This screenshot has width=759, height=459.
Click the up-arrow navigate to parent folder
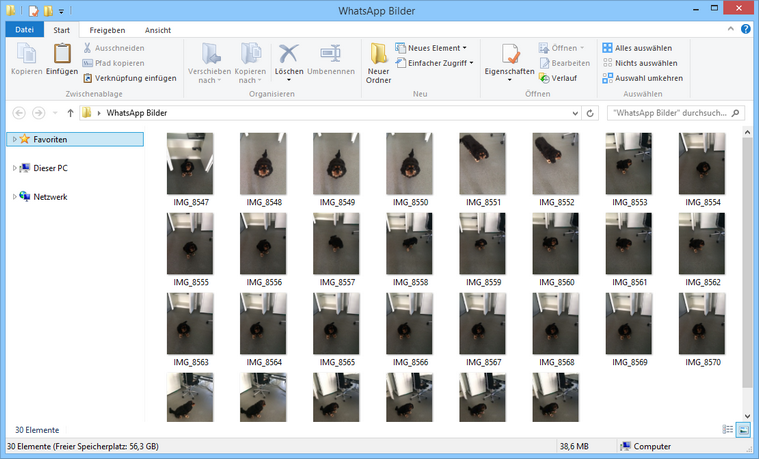click(x=70, y=113)
